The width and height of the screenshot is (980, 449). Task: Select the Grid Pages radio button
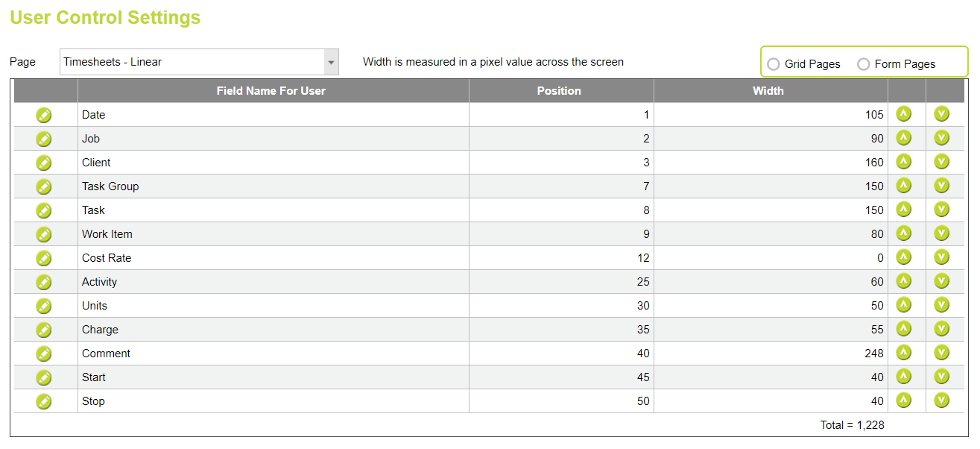click(774, 64)
